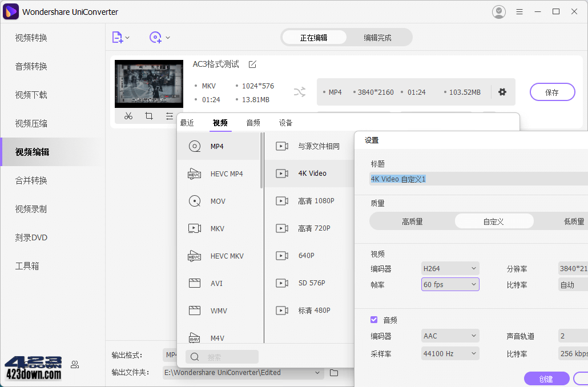Open the 编码器 H264 dropdown
Image resolution: width=588 pixels, height=387 pixels.
point(450,268)
